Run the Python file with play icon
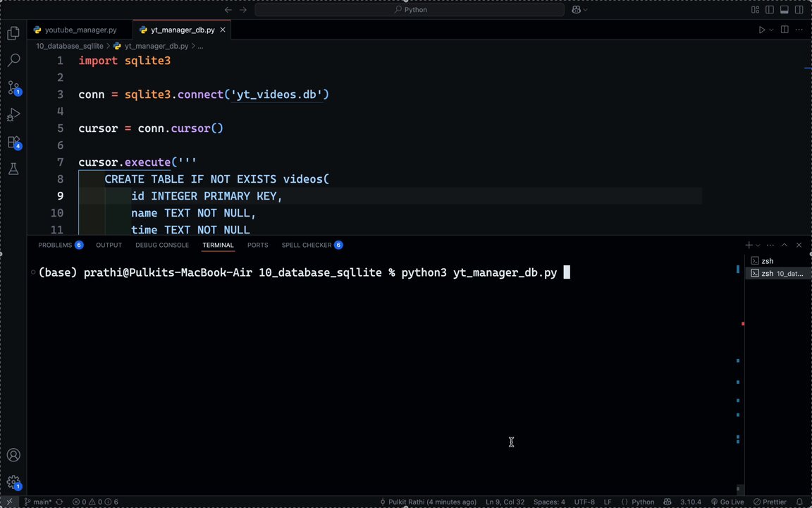 (762, 30)
